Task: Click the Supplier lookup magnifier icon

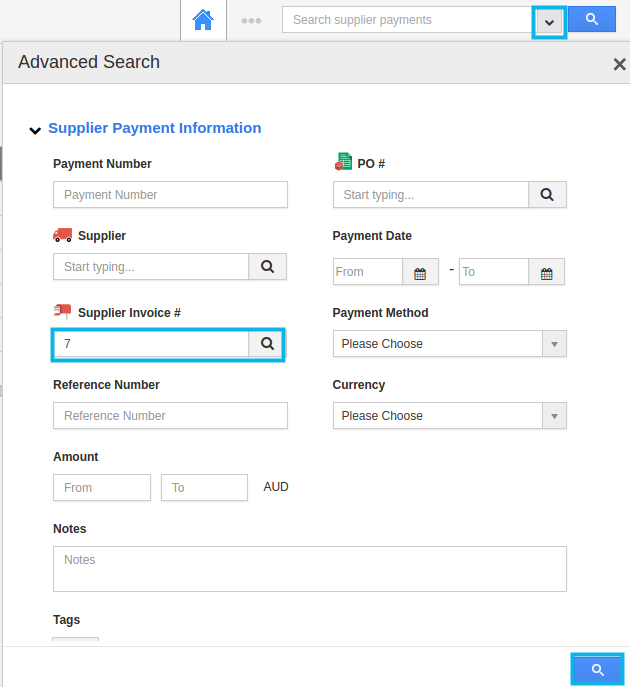Action: click(x=267, y=267)
